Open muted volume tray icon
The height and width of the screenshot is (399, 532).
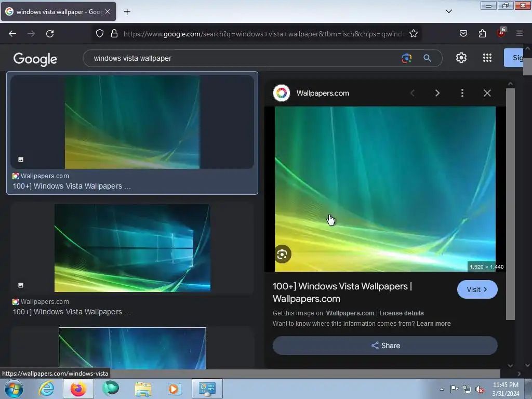[x=480, y=390]
